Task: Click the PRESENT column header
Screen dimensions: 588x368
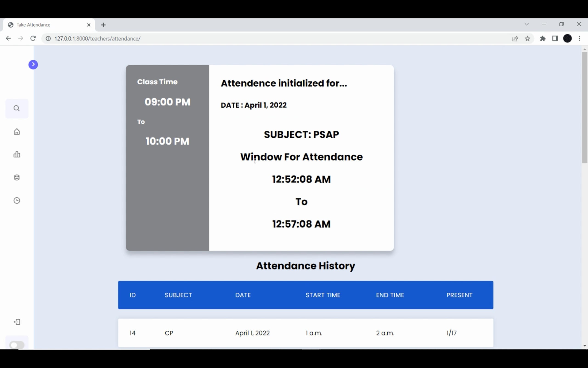Action: tap(459, 295)
